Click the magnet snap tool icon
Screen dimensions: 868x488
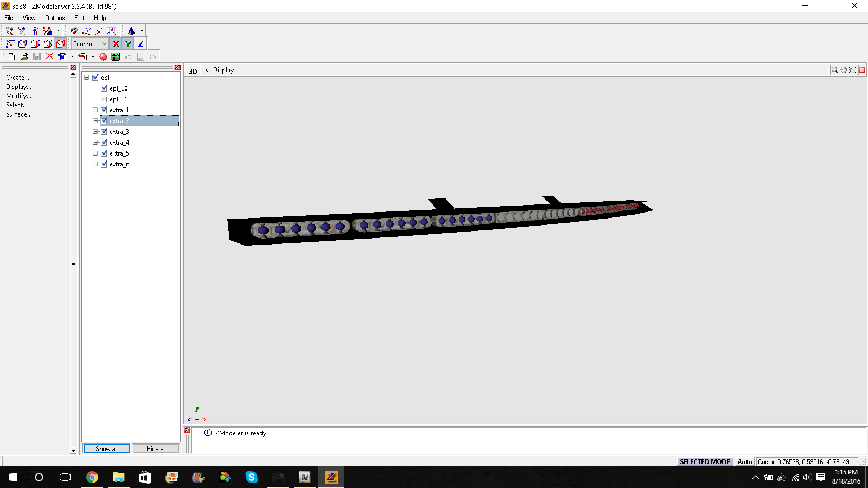(x=74, y=31)
